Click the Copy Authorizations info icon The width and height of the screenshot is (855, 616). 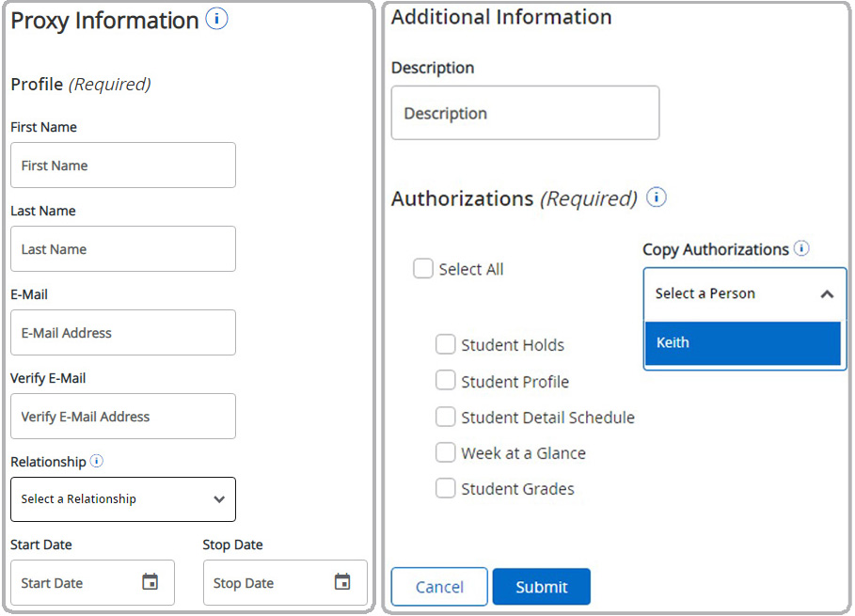pyautogui.click(x=800, y=249)
